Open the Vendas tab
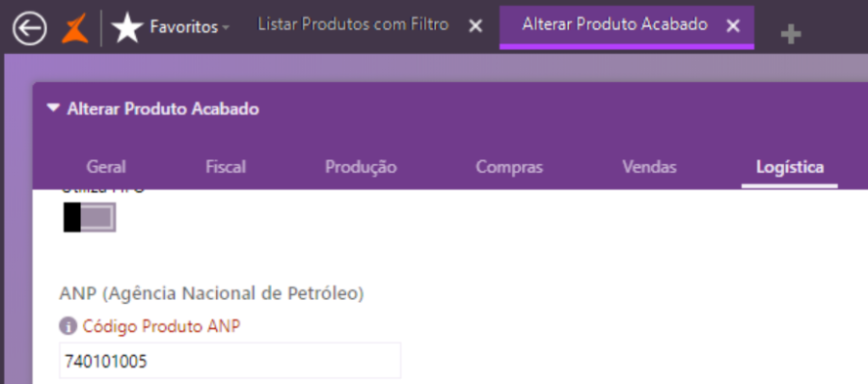The image size is (868, 384). (649, 167)
